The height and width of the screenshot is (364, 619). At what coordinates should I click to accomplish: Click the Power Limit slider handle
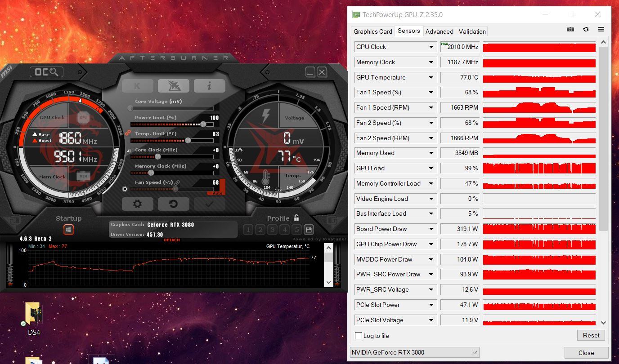pos(203,124)
